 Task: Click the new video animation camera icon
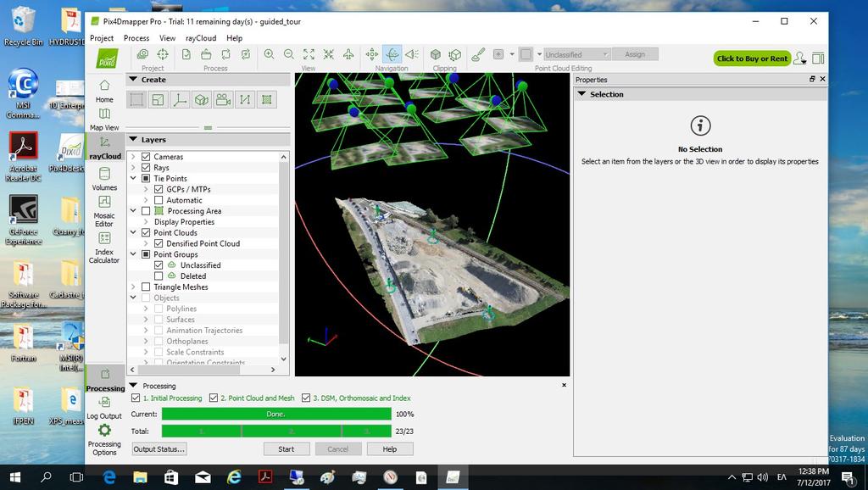tap(223, 100)
